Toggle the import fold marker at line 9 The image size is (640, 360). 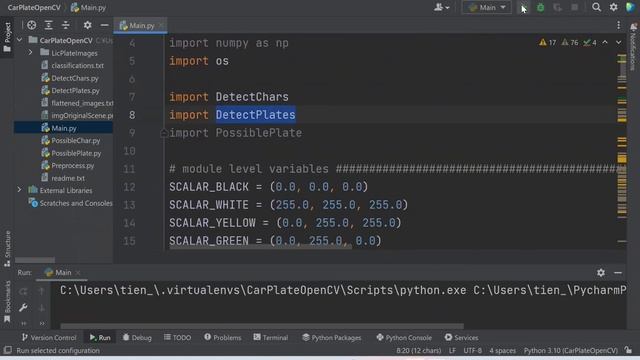click(x=164, y=133)
